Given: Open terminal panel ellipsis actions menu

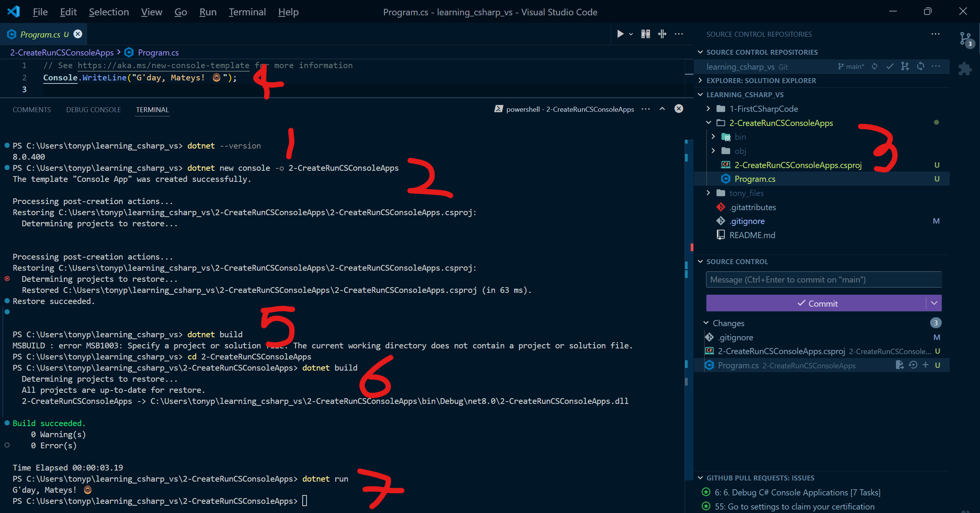Looking at the screenshot, I should pos(646,109).
